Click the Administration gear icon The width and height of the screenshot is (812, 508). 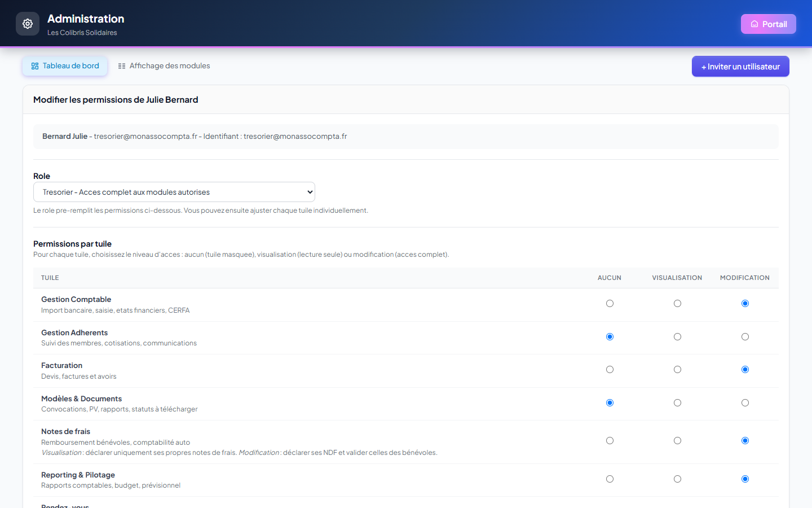pos(28,24)
